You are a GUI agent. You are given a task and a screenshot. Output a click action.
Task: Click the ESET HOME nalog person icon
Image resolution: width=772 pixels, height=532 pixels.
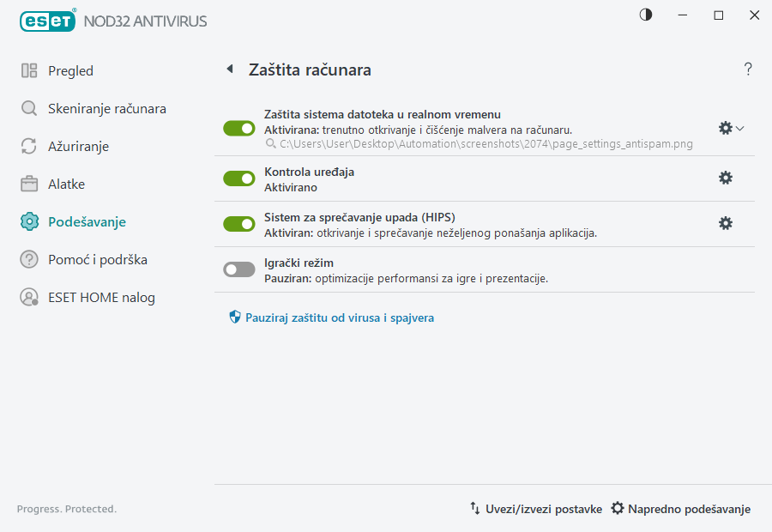tap(29, 297)
